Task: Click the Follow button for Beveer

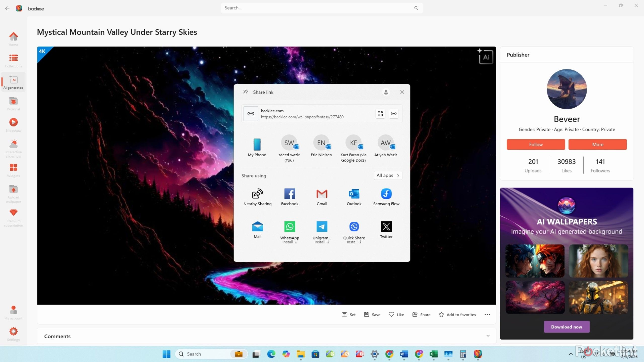Action: 536,145
